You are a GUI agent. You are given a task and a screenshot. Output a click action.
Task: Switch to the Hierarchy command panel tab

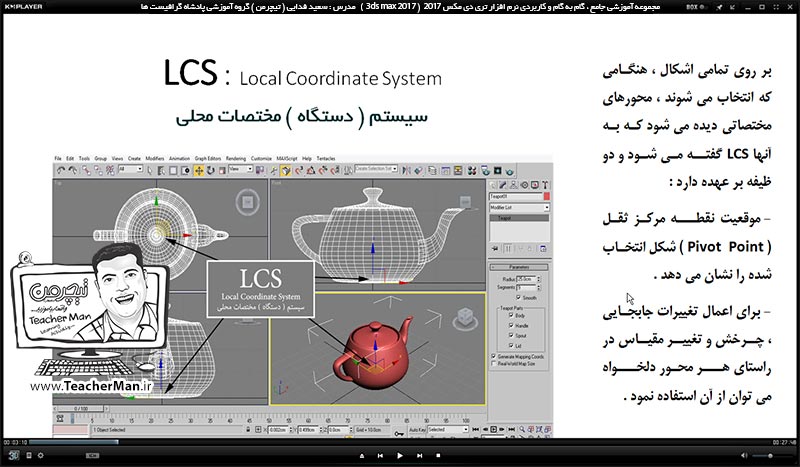513,185
